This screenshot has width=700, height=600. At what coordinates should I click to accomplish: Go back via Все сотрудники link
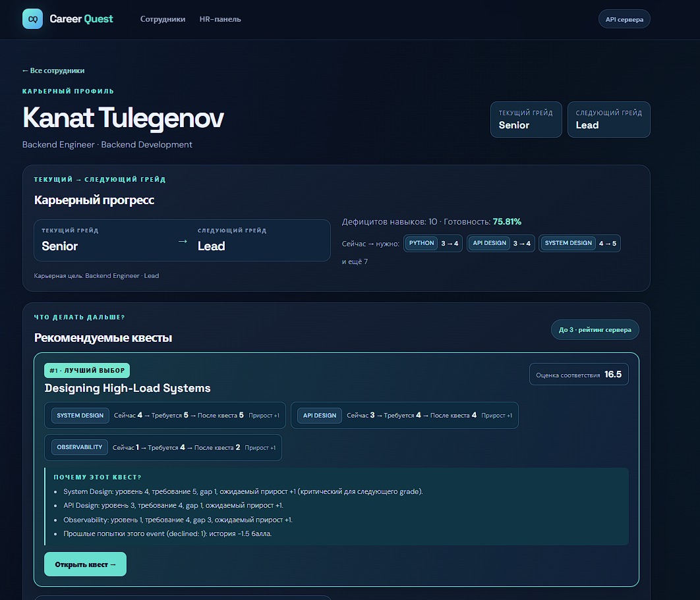(53, 70)
